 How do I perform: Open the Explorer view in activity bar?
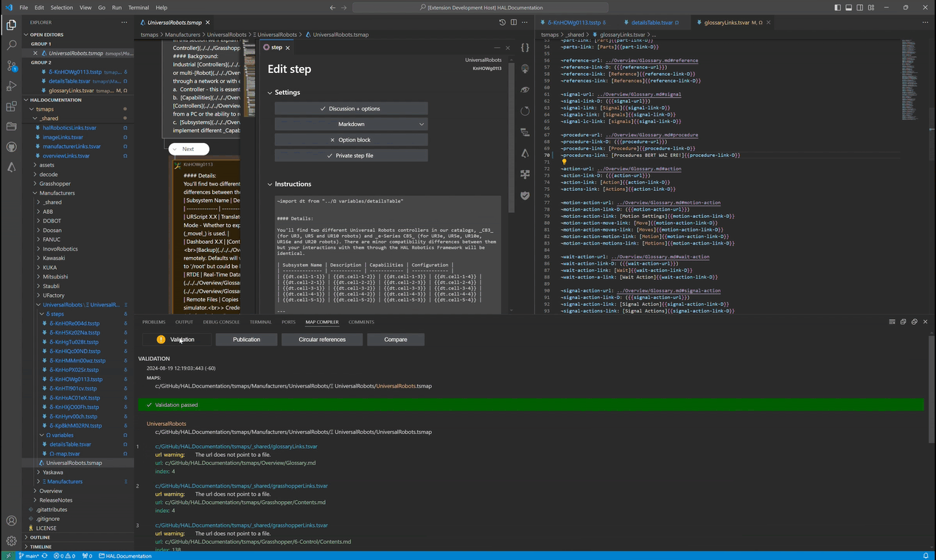tap(11, 25)
